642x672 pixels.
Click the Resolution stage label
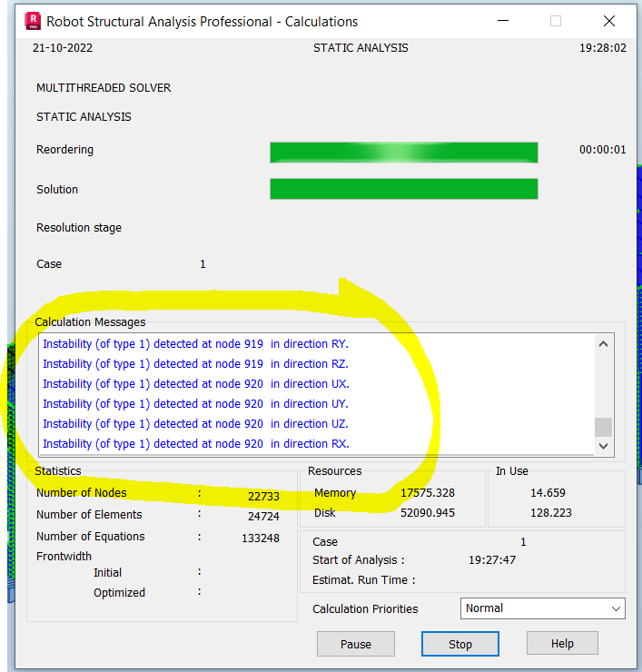coord(79,228)
